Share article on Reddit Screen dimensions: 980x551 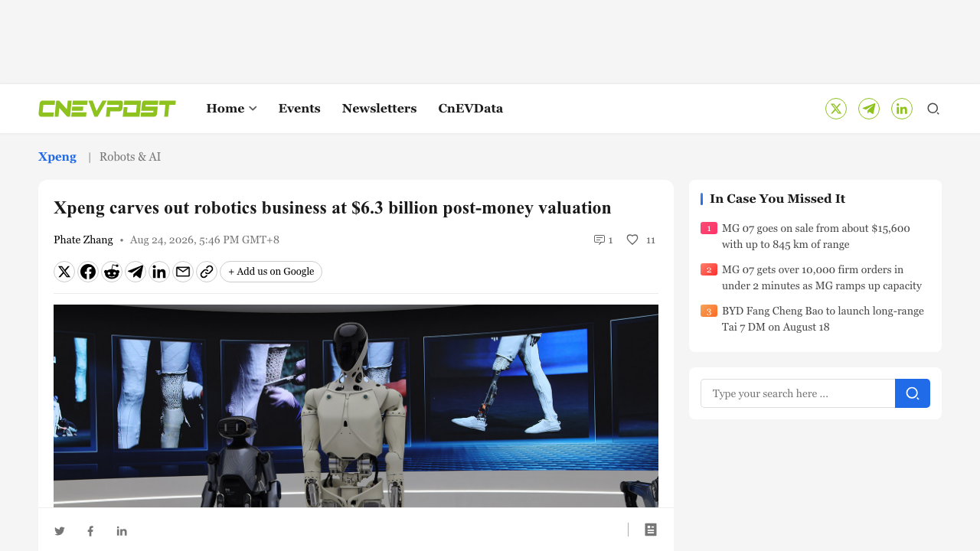(x=112, y=272)
